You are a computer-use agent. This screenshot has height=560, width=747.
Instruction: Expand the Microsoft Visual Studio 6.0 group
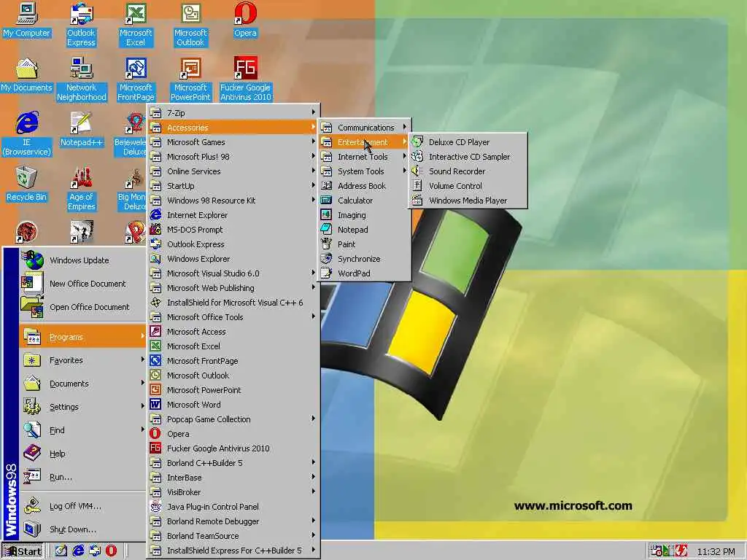[233, 273]
